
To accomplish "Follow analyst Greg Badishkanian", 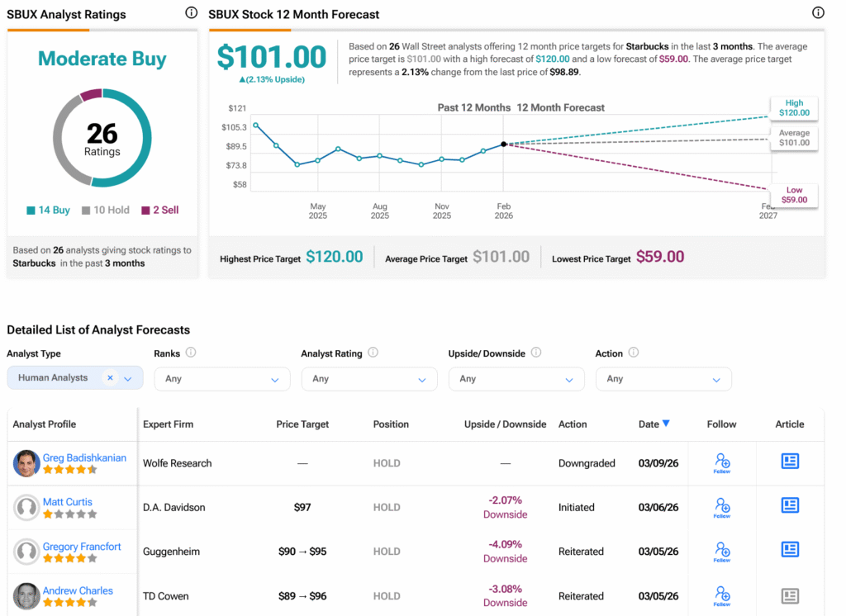I will (x=721, y=462).
